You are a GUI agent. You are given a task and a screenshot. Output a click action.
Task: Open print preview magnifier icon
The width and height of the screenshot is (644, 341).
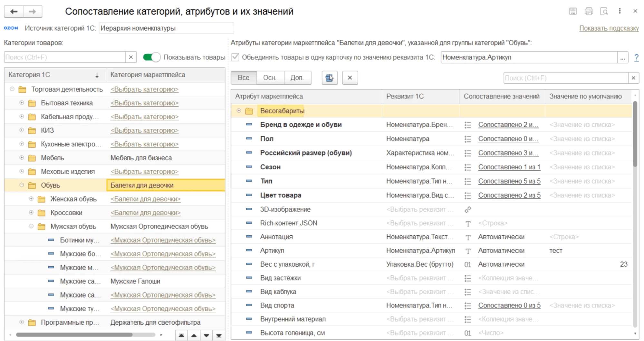point(604,11)
